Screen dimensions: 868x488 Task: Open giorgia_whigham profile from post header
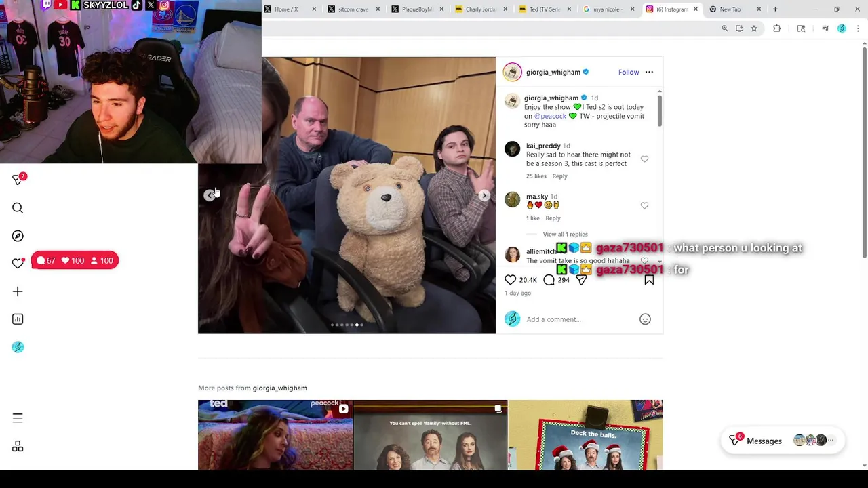553,72
